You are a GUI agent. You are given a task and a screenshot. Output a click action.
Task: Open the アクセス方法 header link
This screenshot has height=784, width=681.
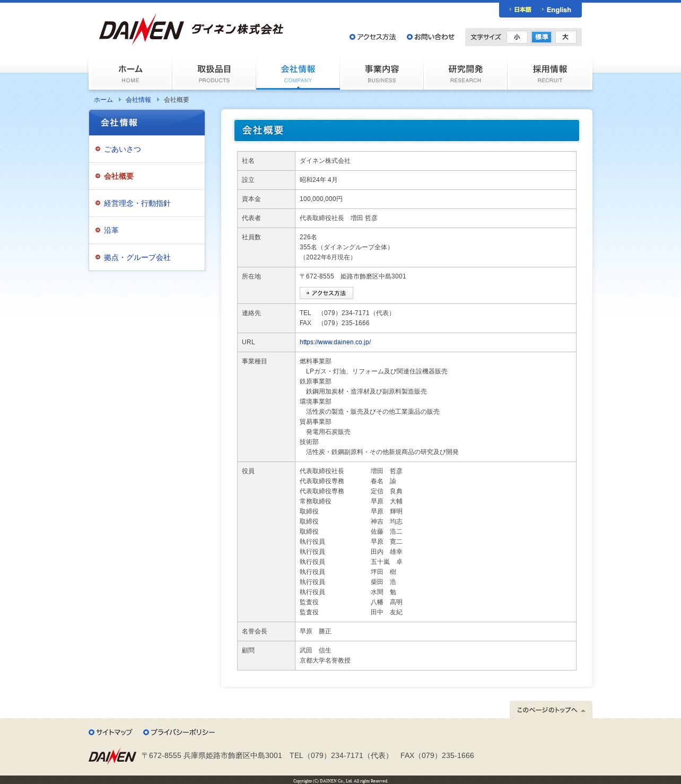click(x=373, y=37)
